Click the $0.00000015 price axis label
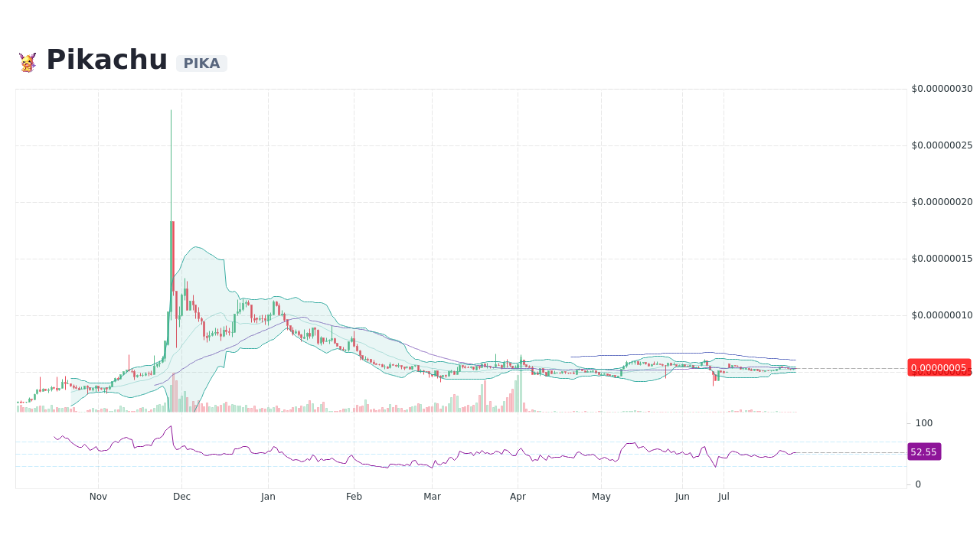The width and height of the screenshot is (980, 551). tap(942, 259)
